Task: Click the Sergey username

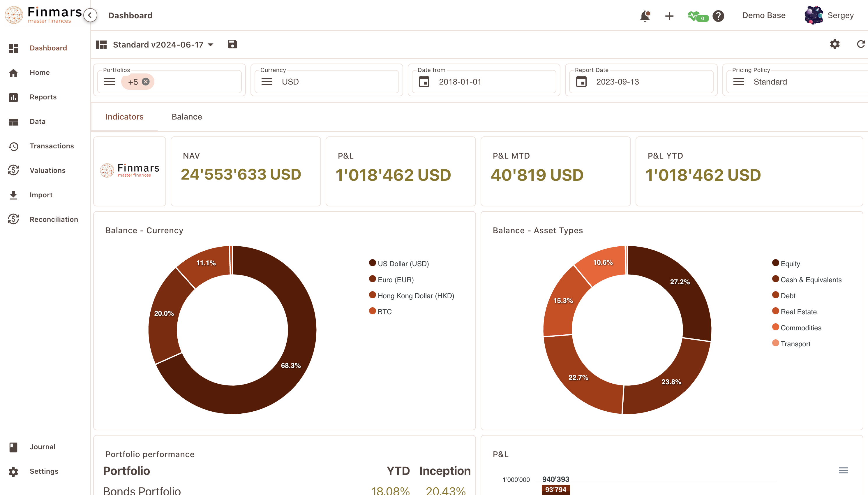Action: click(840, 15)
